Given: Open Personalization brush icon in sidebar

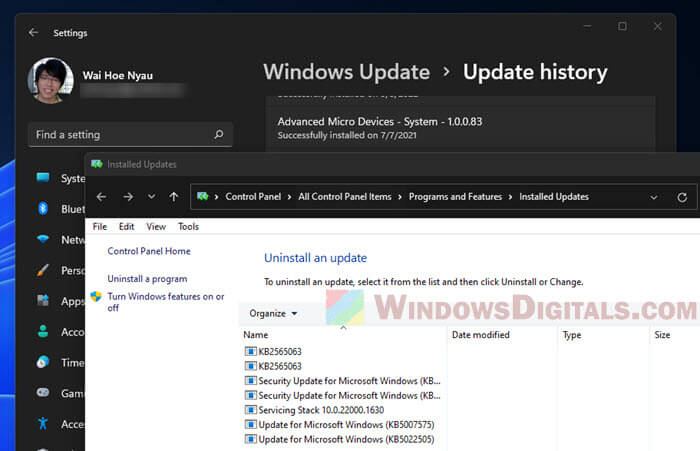Looking at the screenshot, I should click(43, 270).
